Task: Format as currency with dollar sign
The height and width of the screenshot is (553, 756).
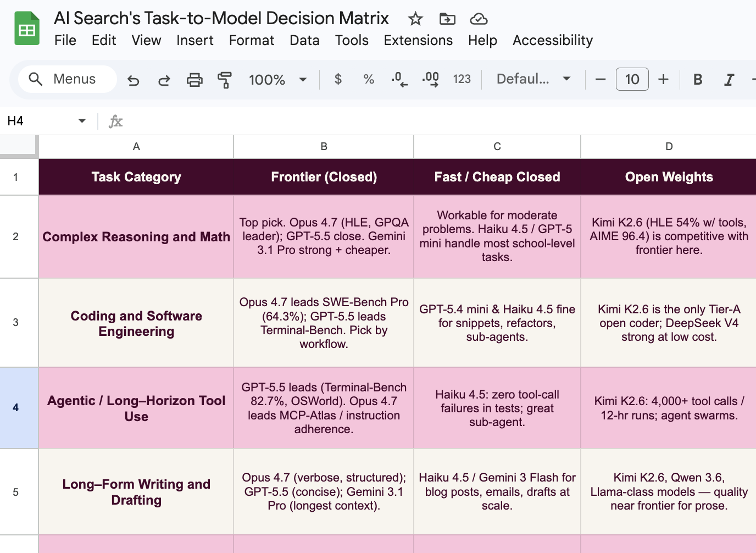Action: (x=338, y=79)
